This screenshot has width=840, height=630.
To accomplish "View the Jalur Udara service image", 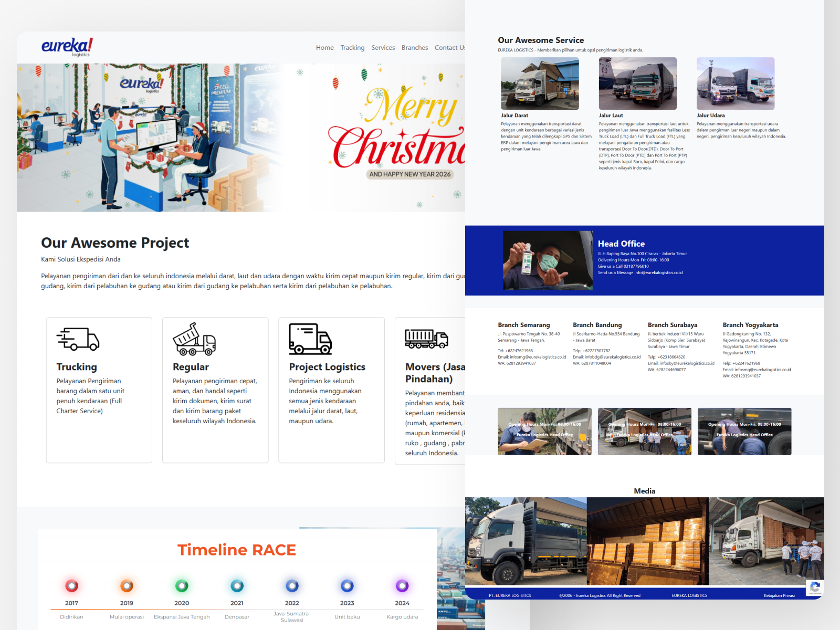I will (735, 83).
